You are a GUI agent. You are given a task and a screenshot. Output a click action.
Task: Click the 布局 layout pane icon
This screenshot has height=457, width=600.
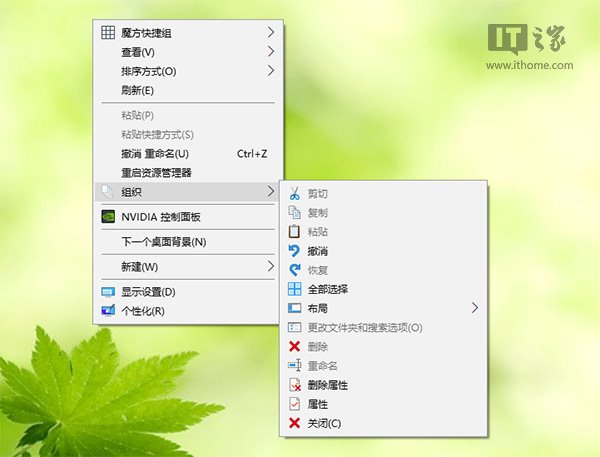[x=294, y=308]
